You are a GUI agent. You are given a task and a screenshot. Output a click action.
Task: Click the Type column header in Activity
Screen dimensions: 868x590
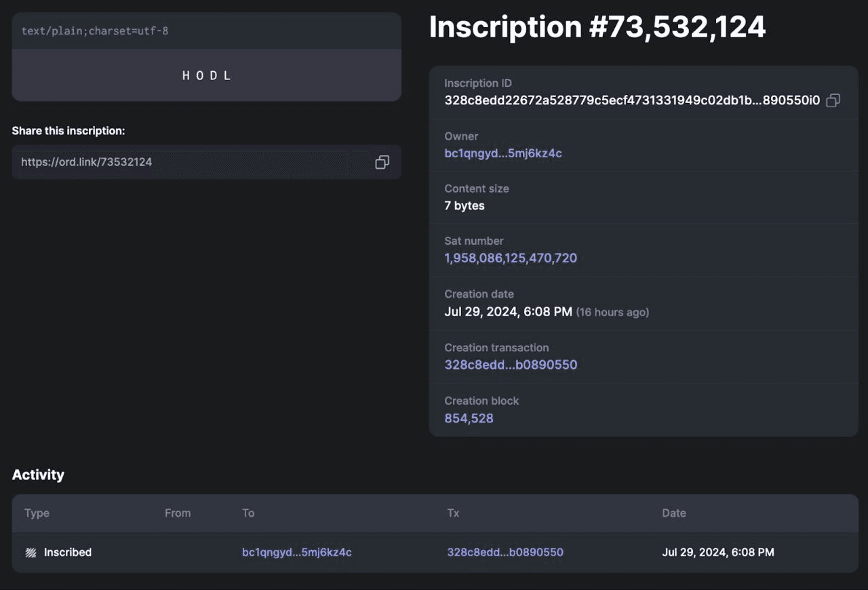(x=37, y=513)
